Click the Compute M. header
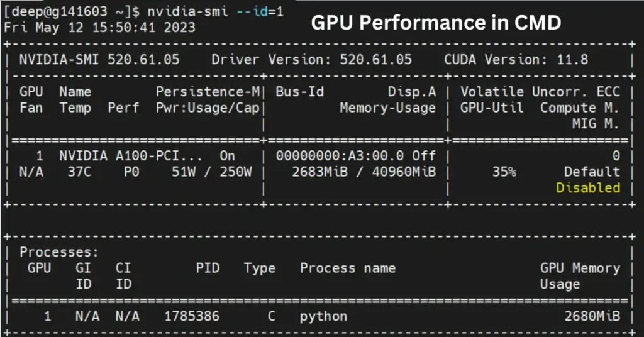This screenshot has height=337, width=644. click(579, 108)
